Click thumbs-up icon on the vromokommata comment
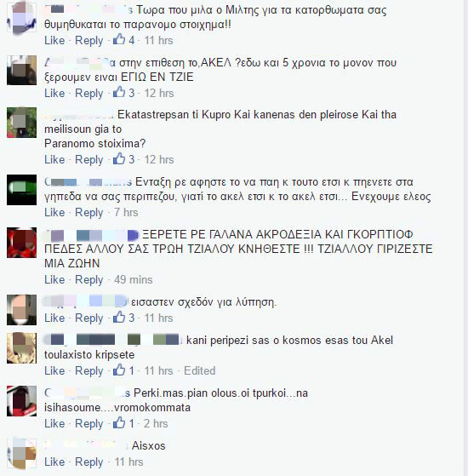Viewport: 468px width, 476px height. coord(119,423)
